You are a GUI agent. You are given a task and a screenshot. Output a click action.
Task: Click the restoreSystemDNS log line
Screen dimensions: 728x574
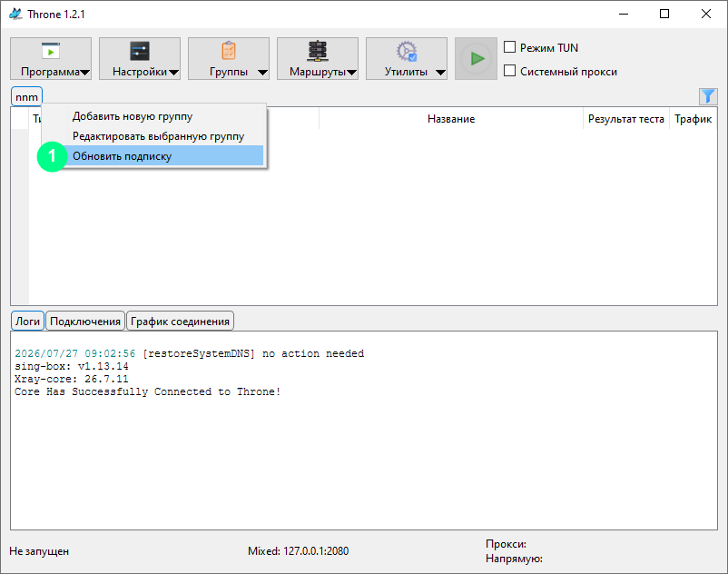click(190, 354)
